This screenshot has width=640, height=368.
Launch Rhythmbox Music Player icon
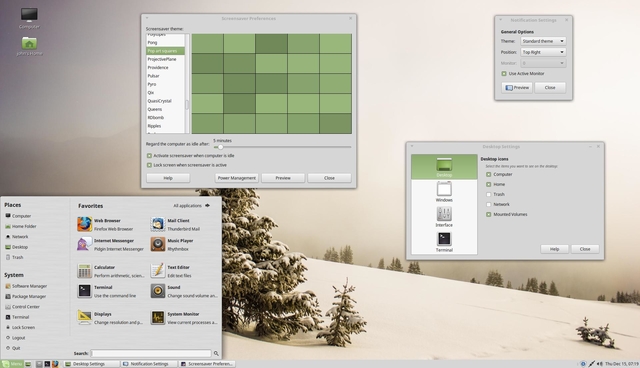point(158,244)
